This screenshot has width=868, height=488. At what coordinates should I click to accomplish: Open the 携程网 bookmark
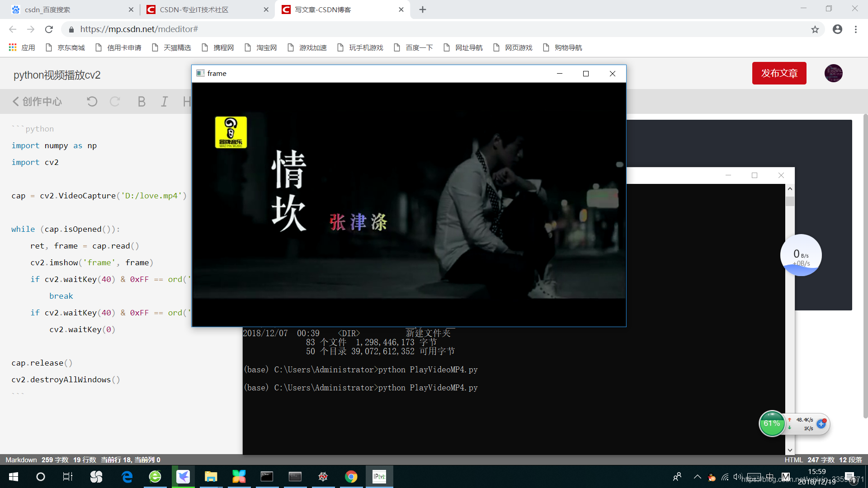(218, 47)
